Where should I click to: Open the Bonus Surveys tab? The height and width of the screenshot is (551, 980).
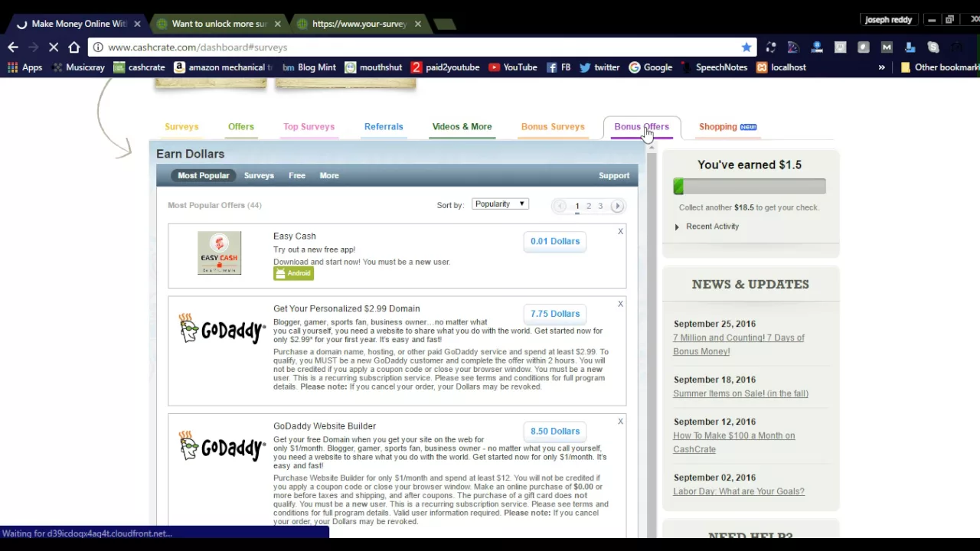point(553,127)
